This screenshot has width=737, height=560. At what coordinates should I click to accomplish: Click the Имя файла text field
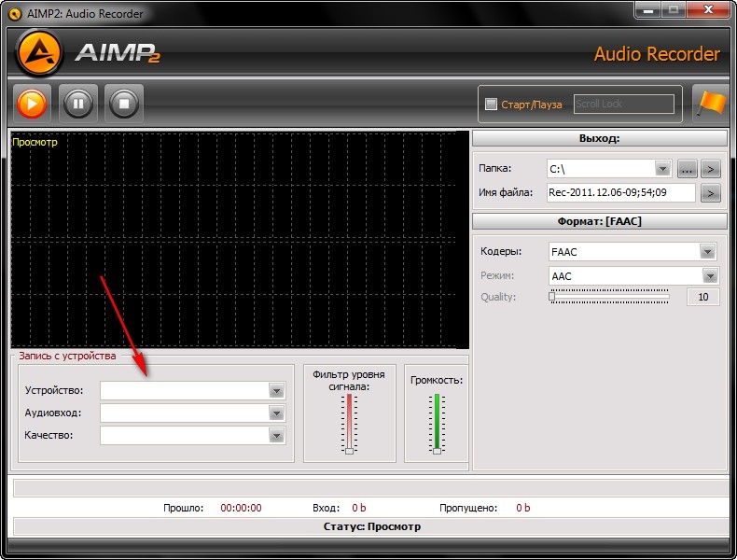click(620, 193)
